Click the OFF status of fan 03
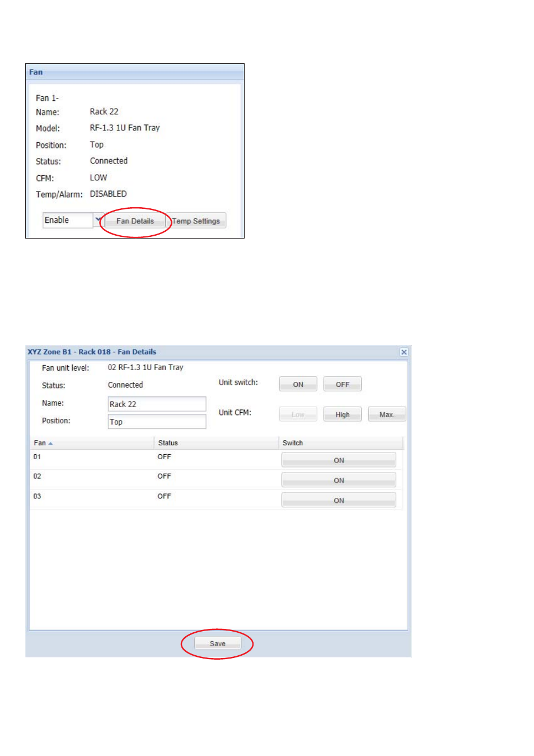Screen dimensions: 534x756 tap(164, 496)
